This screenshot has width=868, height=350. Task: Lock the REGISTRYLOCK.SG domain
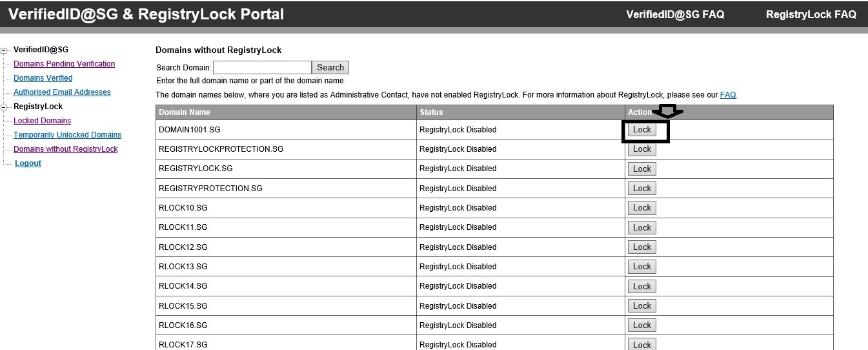pyautogui.click(x=642, y=169)
